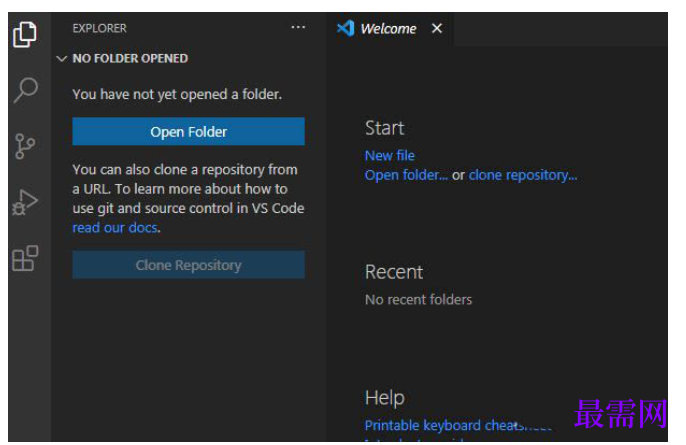Click the 'Open folder...' link under Start

(x=406, y=175)
